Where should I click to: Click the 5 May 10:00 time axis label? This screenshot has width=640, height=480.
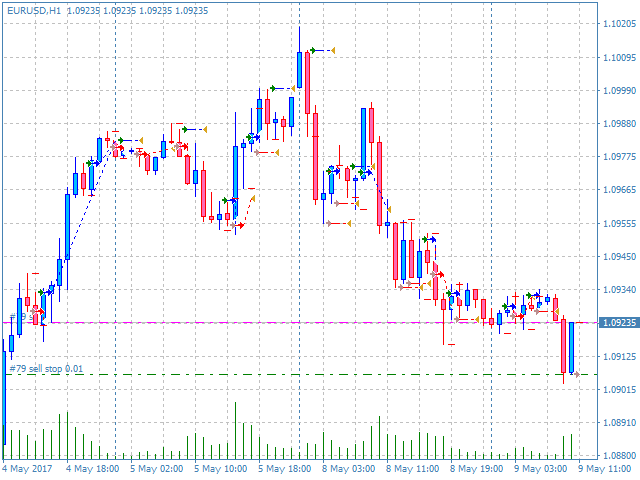pyautogui.click(x=220, y=469)
